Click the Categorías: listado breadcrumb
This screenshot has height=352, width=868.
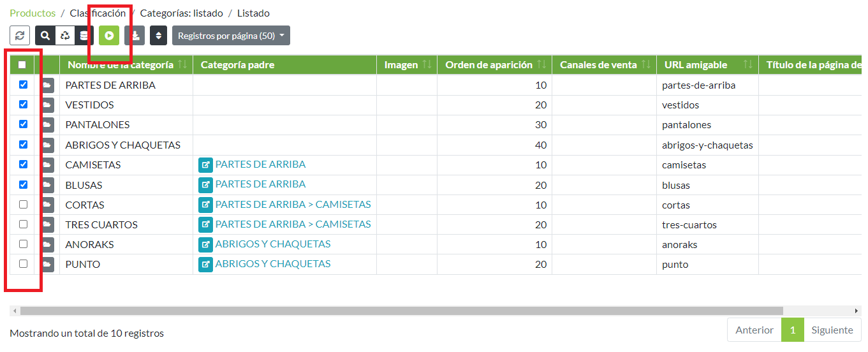coord(182,13)
